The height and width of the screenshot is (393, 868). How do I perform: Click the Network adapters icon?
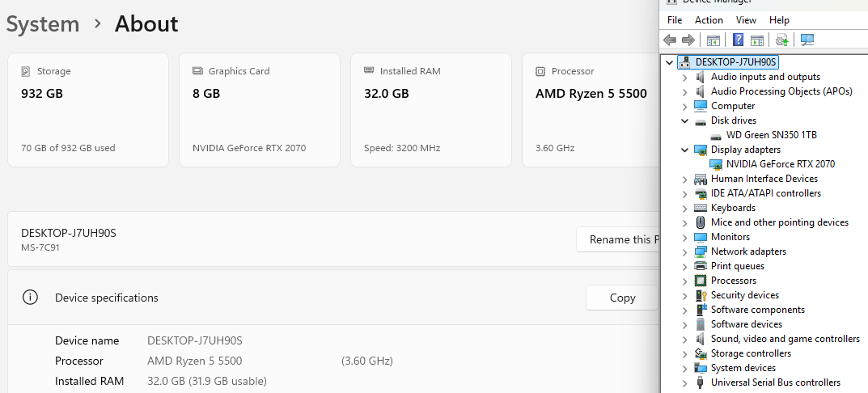701,251
